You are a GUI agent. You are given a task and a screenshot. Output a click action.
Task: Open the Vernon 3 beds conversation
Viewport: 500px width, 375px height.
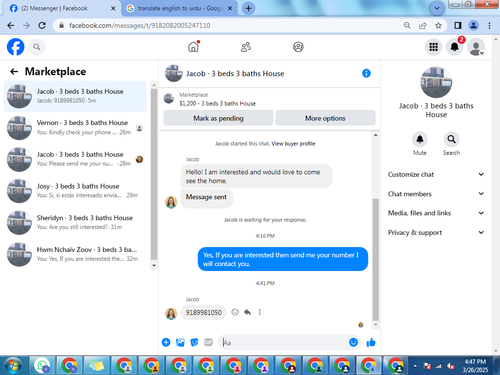pyautogui.click(x=75, y=128)
